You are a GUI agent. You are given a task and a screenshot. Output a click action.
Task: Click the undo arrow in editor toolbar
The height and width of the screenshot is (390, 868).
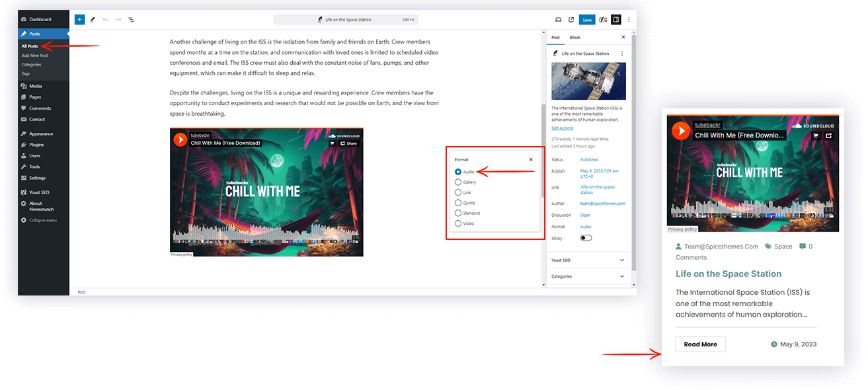click(x=106, y=20)
